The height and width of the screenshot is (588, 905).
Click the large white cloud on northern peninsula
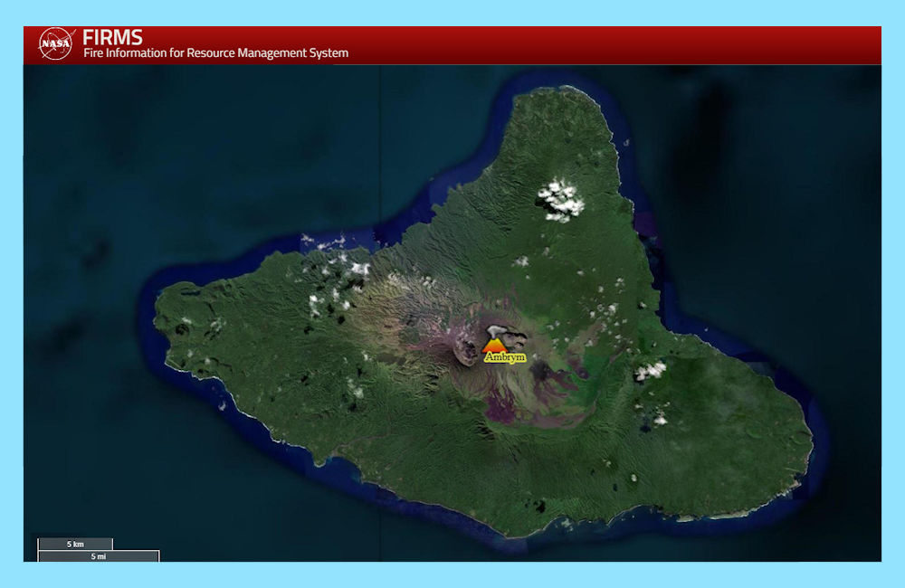click(560, 201)
